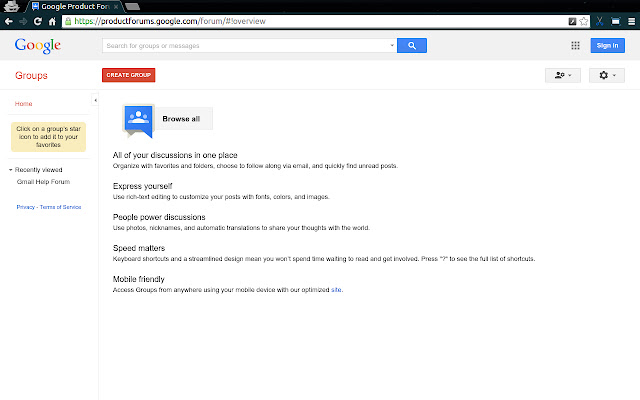Screen dimensions: 640x400
Task: Click the Express yourself heading
Action: point(142,186)
